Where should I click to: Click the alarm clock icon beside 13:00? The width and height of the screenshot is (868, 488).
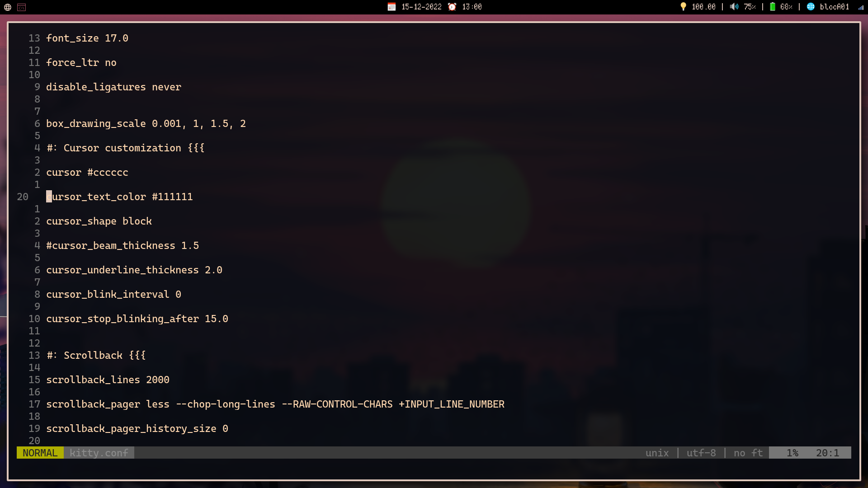click(x=453, y=7)
